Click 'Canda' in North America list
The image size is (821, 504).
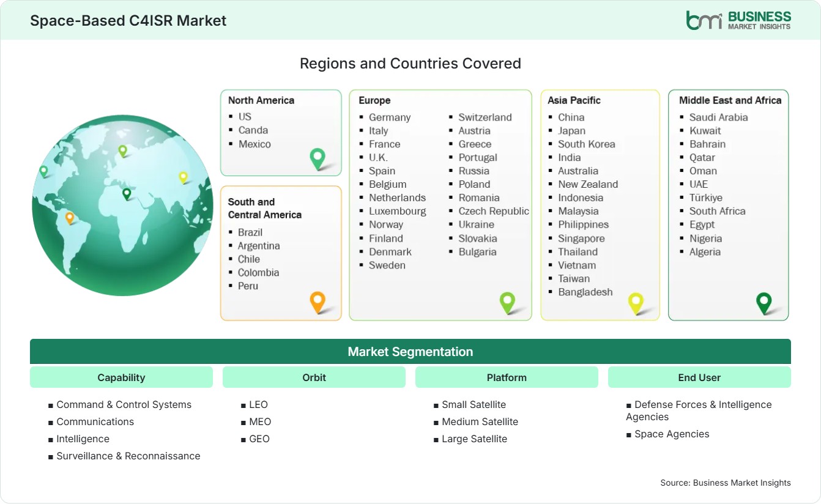pos(253,130)
